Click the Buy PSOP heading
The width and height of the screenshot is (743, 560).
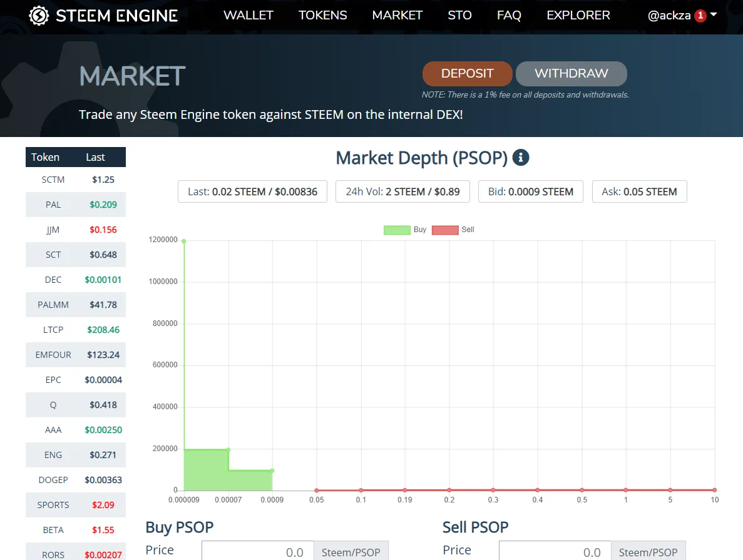180,527
